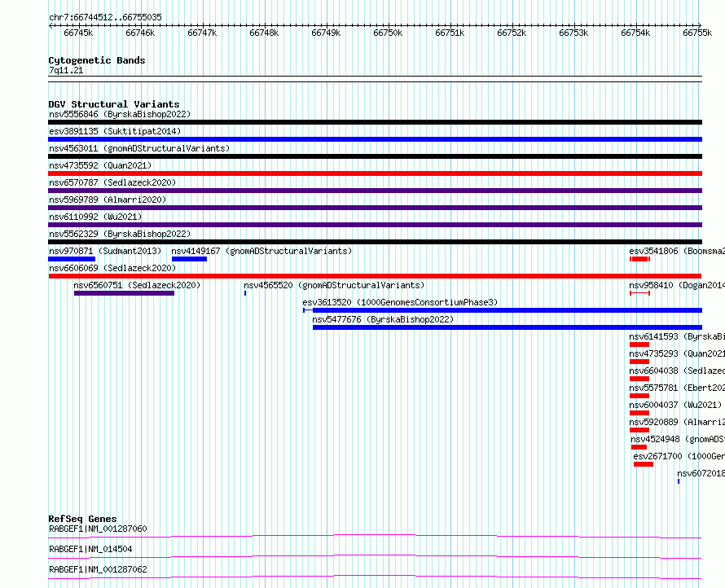The width and height of the screenshot is (725, 588).
Task: Click the red bar under nsv6606069
Action: point(375,276)
